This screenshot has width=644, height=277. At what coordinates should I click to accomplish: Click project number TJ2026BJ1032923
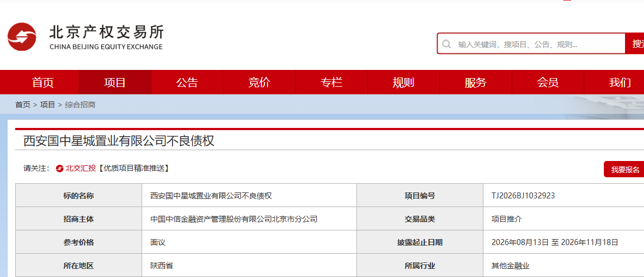(x=523, y=195)
